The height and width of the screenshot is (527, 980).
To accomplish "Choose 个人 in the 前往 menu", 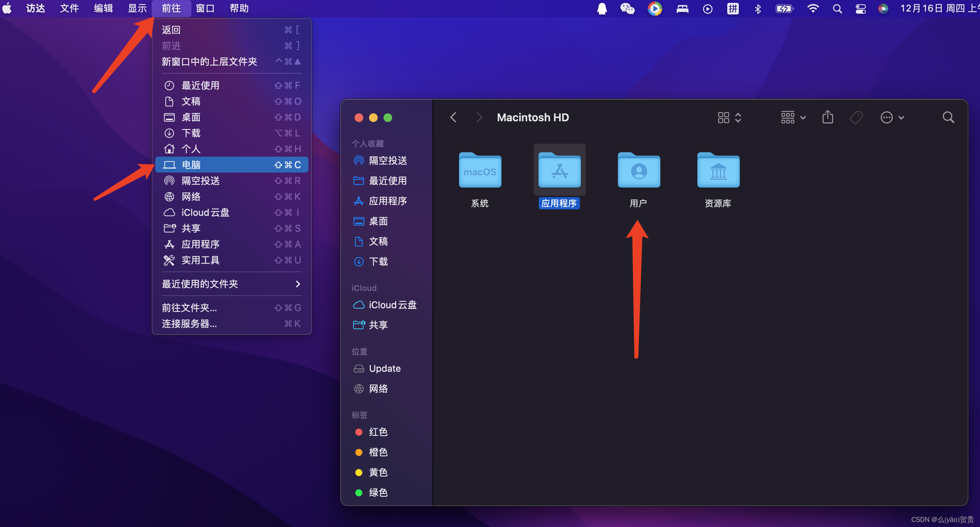I will (231, 149).
